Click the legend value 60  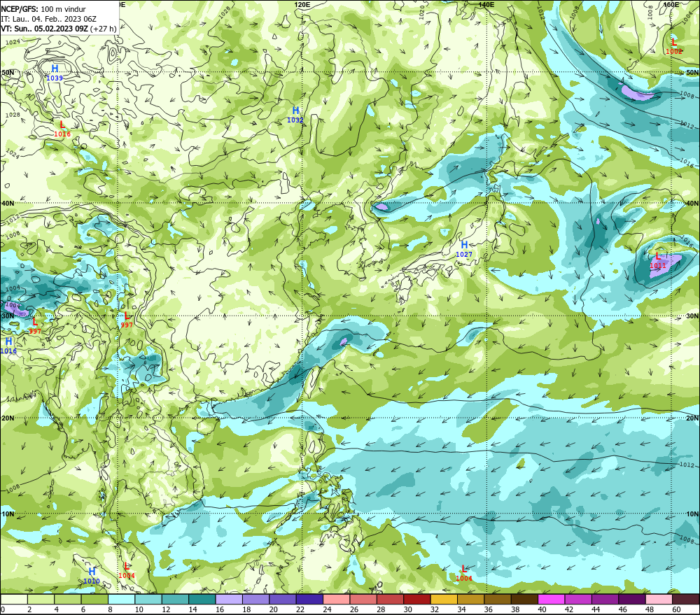tap(676, 609)
